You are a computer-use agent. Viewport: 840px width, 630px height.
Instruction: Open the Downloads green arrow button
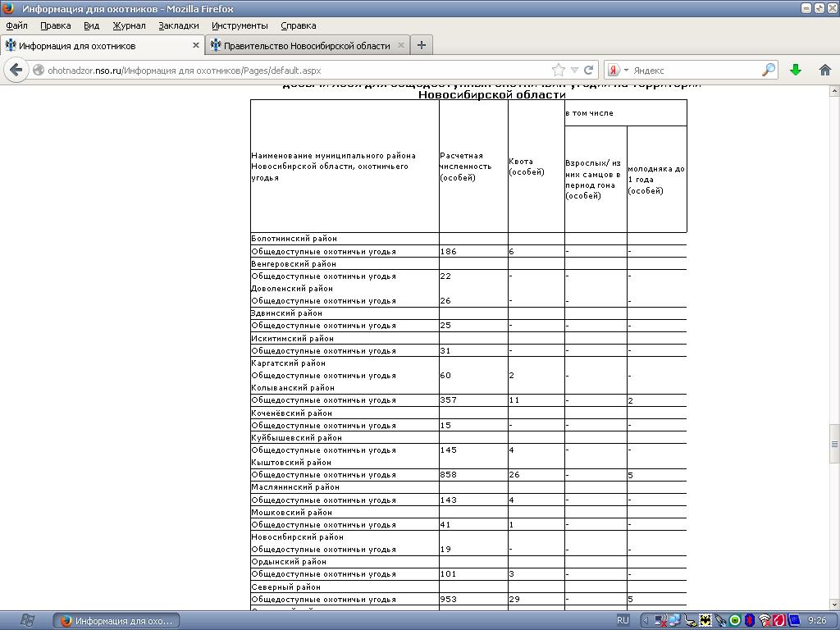click(795, 71)
